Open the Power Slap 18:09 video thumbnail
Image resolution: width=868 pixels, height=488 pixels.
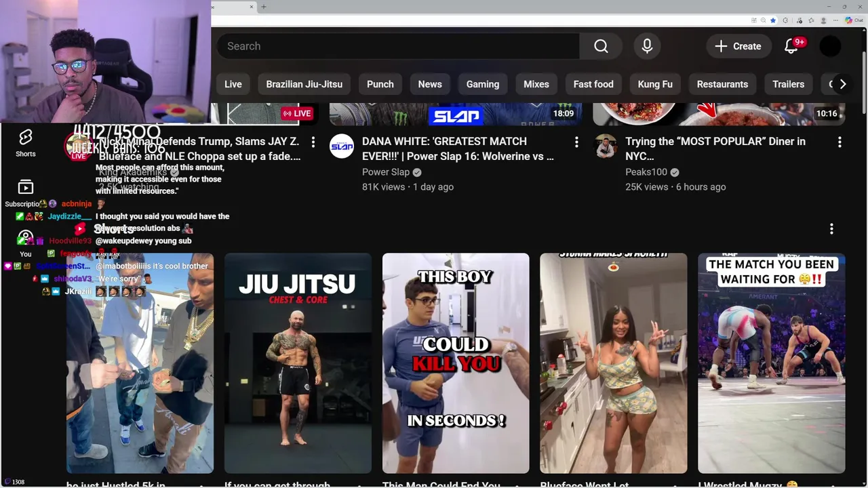click(x=456, y=114)
